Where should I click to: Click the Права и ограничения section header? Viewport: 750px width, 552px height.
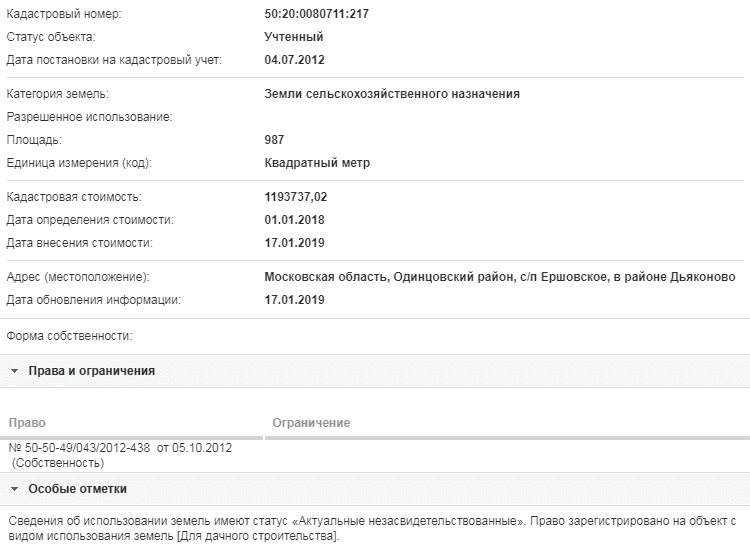coord(375,371)
